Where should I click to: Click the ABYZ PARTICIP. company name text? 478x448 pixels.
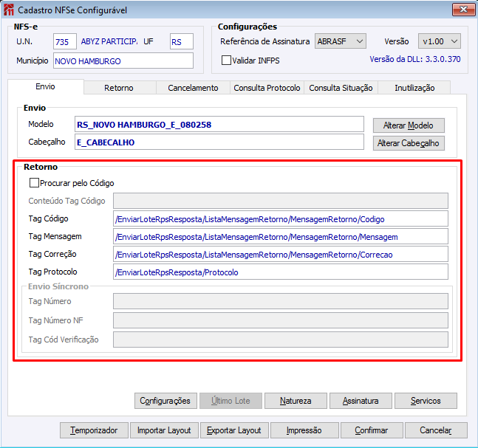pos(109,41)
